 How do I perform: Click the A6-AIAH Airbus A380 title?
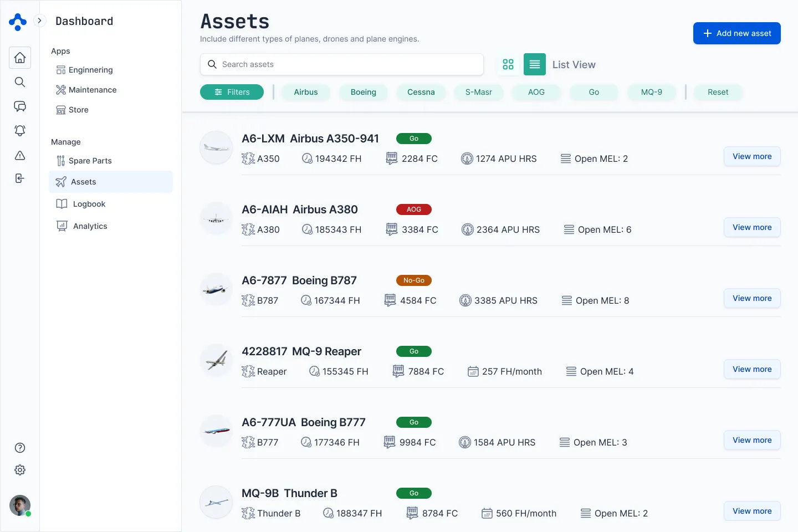point(300,209)
